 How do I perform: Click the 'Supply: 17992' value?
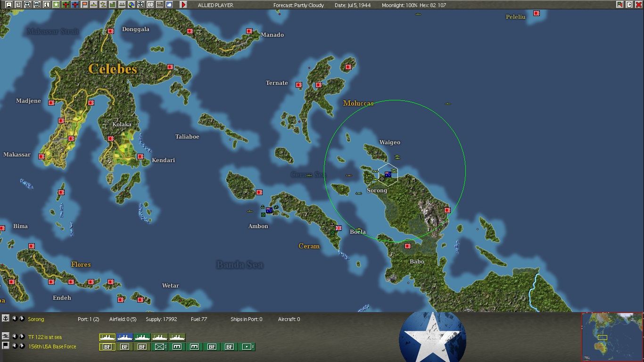[162, 319]
